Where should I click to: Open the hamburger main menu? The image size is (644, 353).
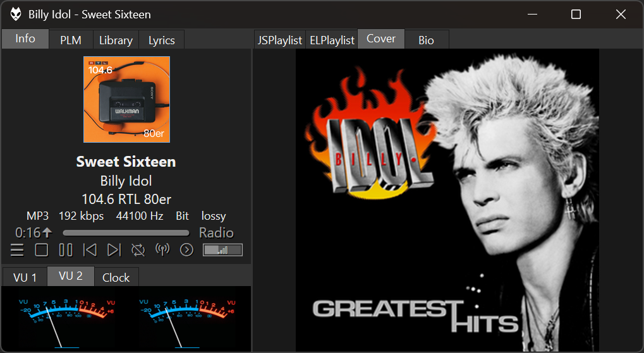[17, 250]
